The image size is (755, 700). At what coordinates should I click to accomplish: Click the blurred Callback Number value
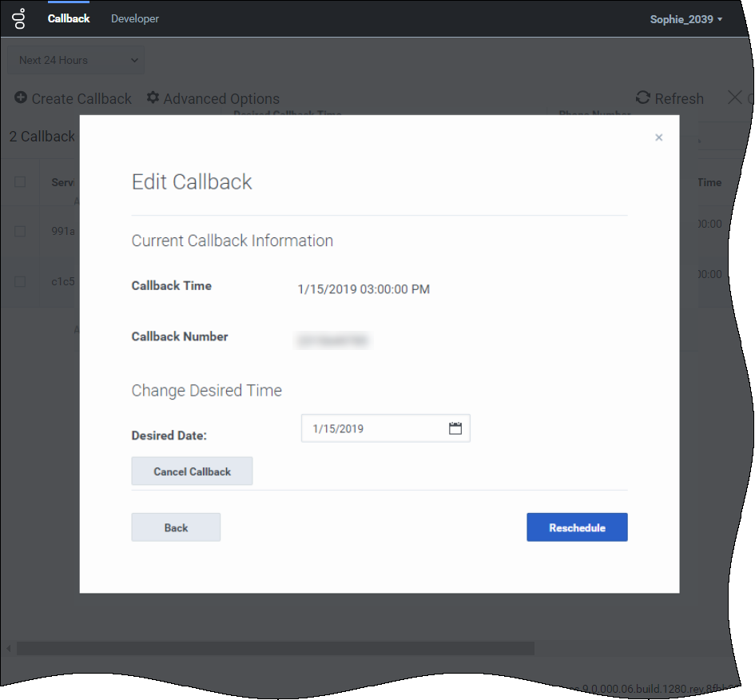[333, 340]
